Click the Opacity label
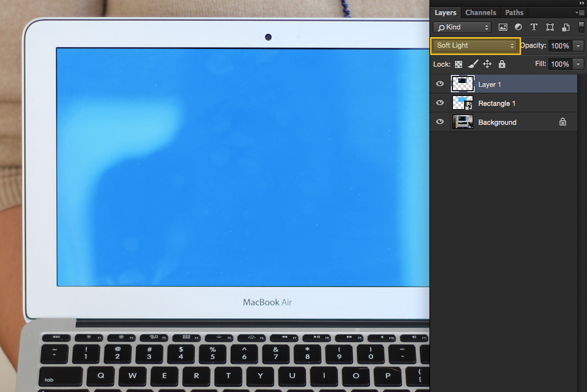The image size is (587, 392). pos(533,45)
